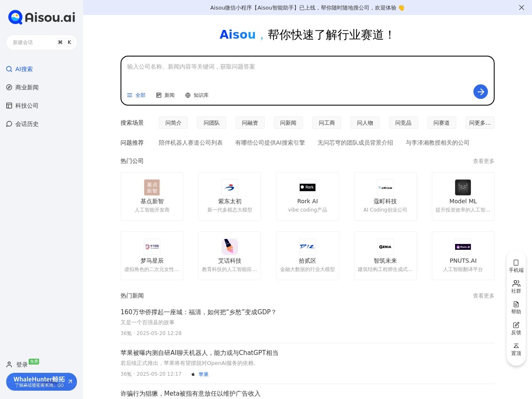Open news about Meta诈骗行为
The height and width of the screenshot is (399, 532).
coord(190,393)
